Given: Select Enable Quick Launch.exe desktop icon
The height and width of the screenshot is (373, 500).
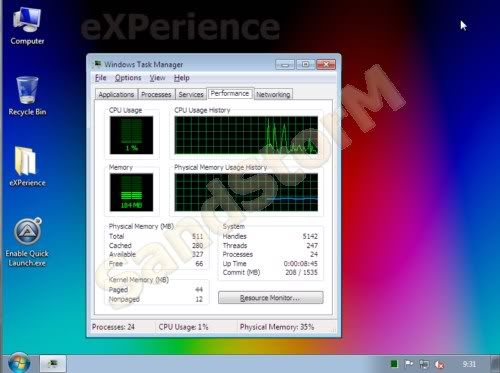Looking at the screenshot, I should (27, 243).
